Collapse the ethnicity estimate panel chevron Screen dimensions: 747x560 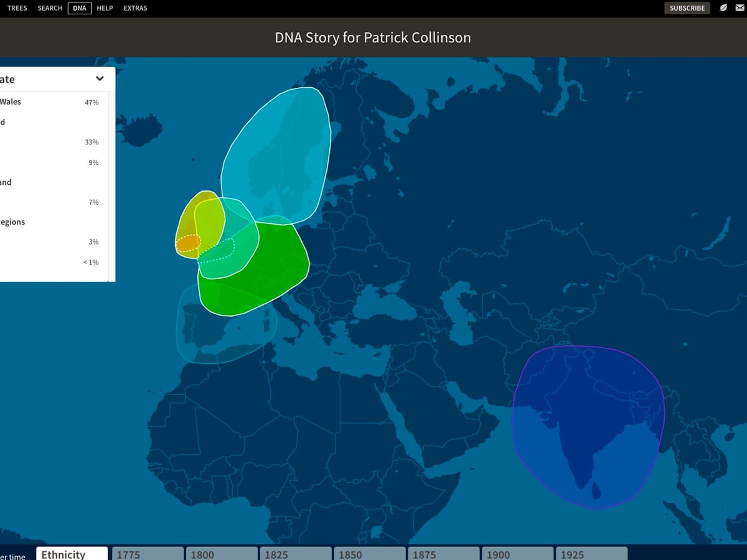[x=100, y=79]
